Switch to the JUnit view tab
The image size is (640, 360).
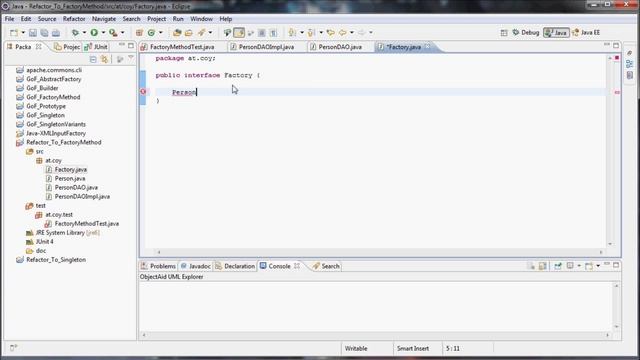click(96, 47)
